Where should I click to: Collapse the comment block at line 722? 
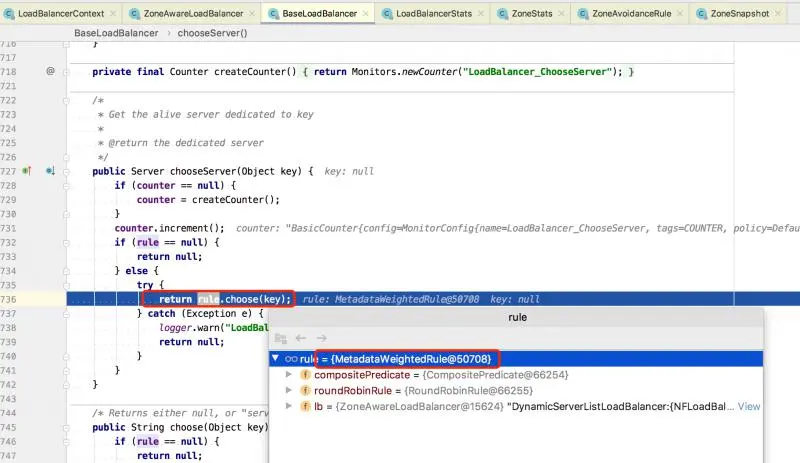(66, 101)
